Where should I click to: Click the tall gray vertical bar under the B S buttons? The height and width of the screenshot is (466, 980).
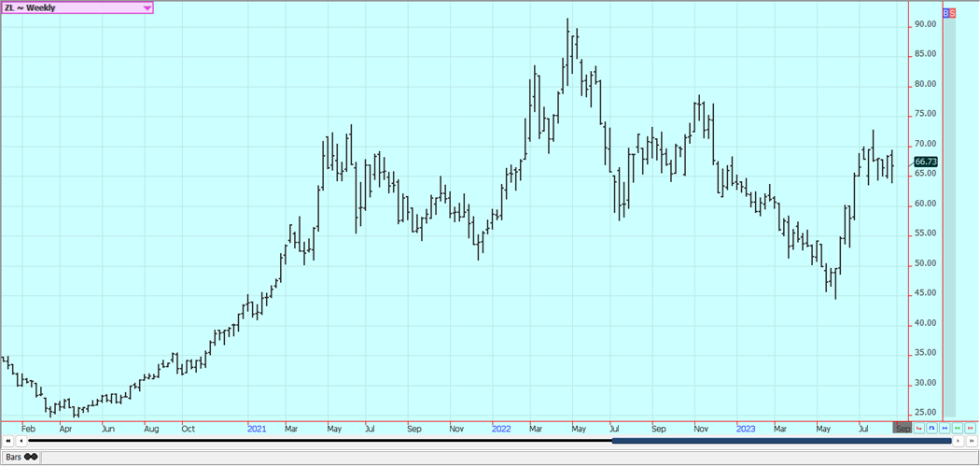(x=949, y=217)
